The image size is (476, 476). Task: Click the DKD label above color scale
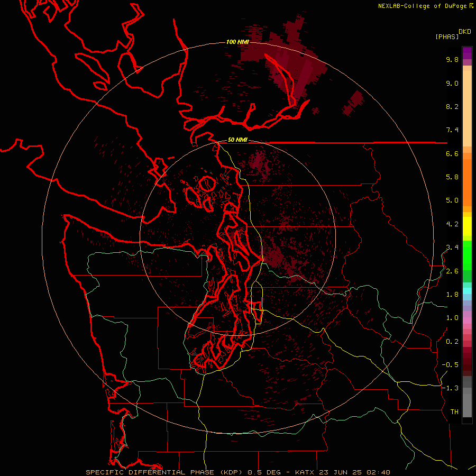coord(465,32)
